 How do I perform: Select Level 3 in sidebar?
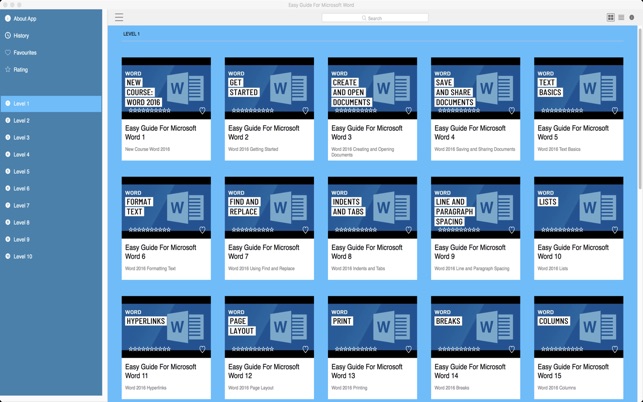pos(51,138)
